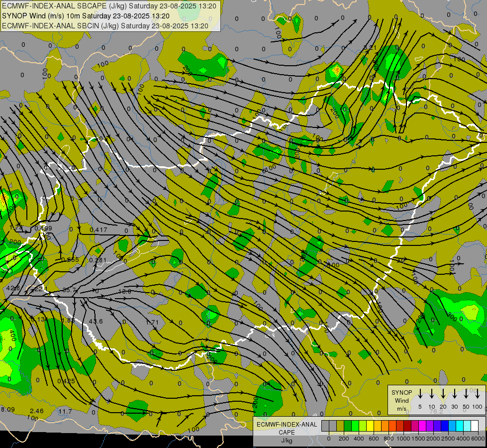Click the SBCIN title line in the header
Screen dimensions: 487x448
105,26
